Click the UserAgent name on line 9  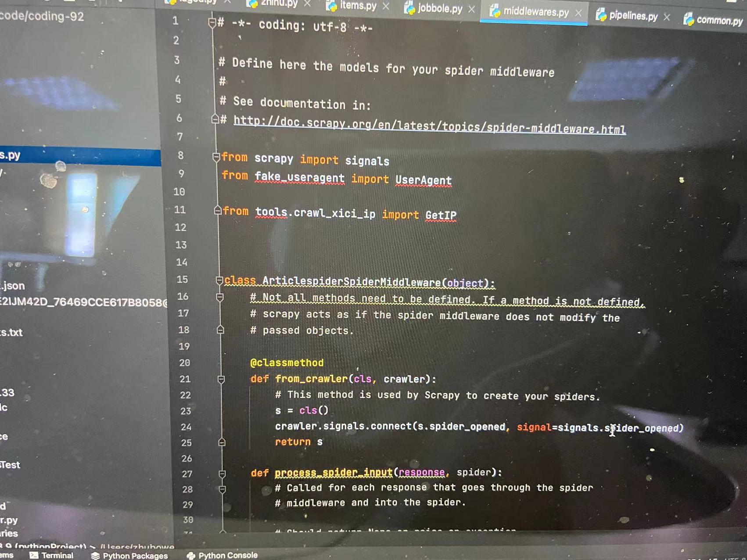[x=423, y=180]
